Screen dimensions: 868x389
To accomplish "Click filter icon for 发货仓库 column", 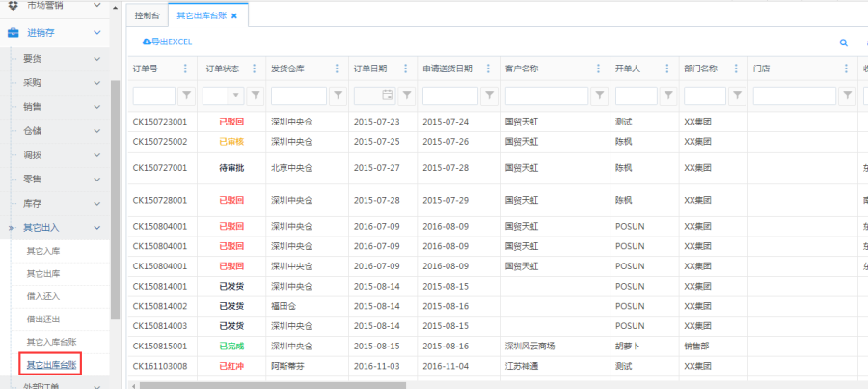I will point(337,96).
